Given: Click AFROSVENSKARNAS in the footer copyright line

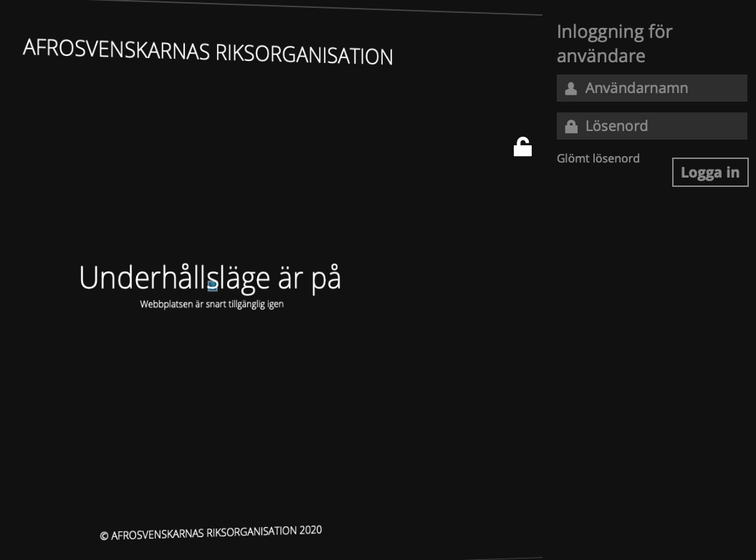Looking at the screenshot, I should click(157, 534).
